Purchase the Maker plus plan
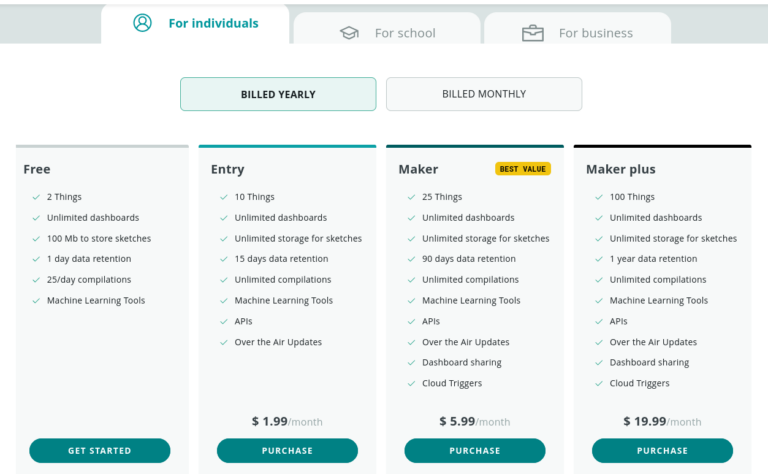 point(662,450)
